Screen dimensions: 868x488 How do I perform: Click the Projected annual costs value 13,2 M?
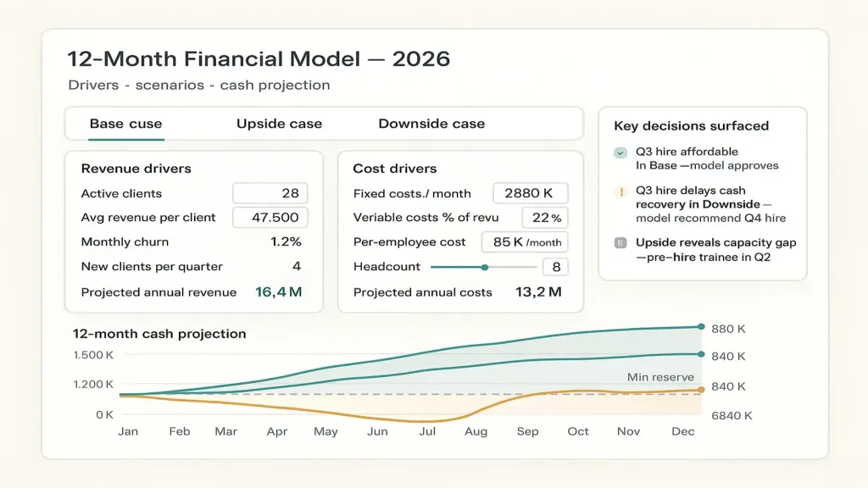pos(538,291)
